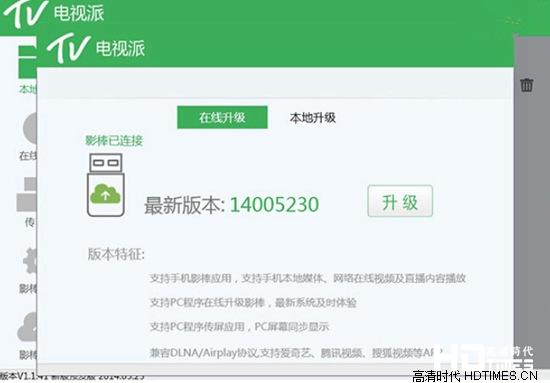Click the 支持PC程序传屏应用 feature line
Viewport: 550px width, 383px height.
(239, 327)
